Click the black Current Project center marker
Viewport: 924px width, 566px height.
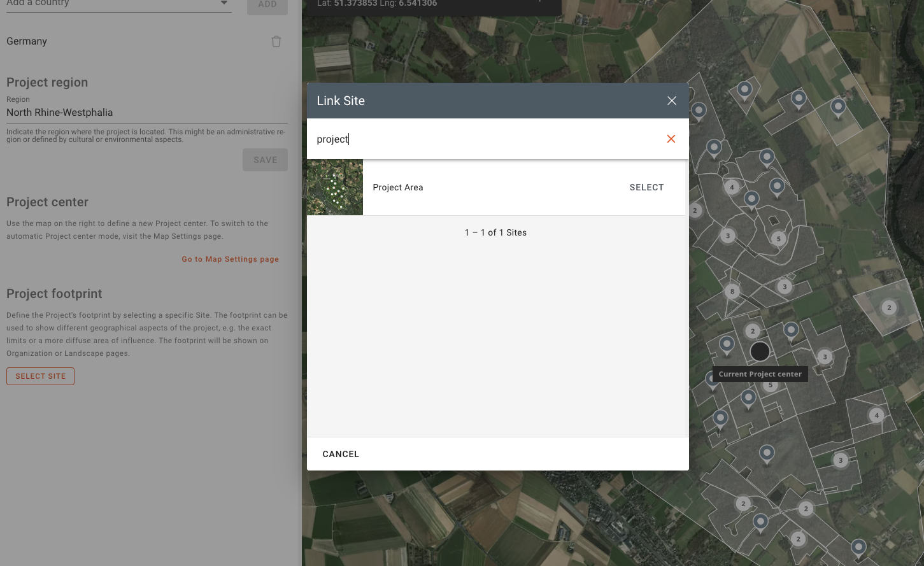click(760, 351)
